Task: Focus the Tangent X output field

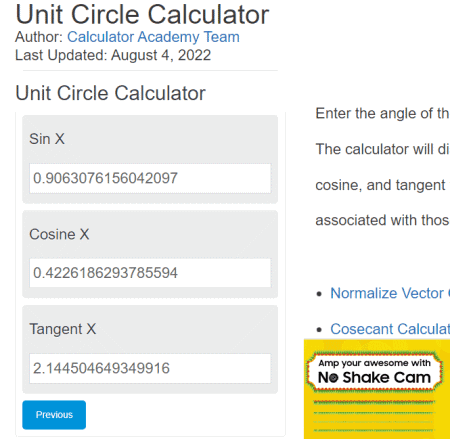Action: 150,368
